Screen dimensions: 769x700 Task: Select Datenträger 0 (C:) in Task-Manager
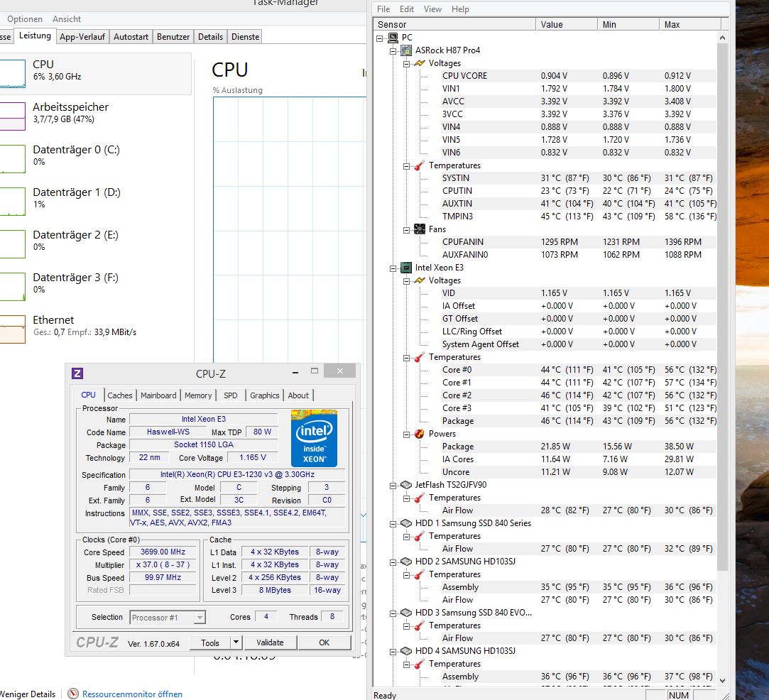[x=77, y=155]
